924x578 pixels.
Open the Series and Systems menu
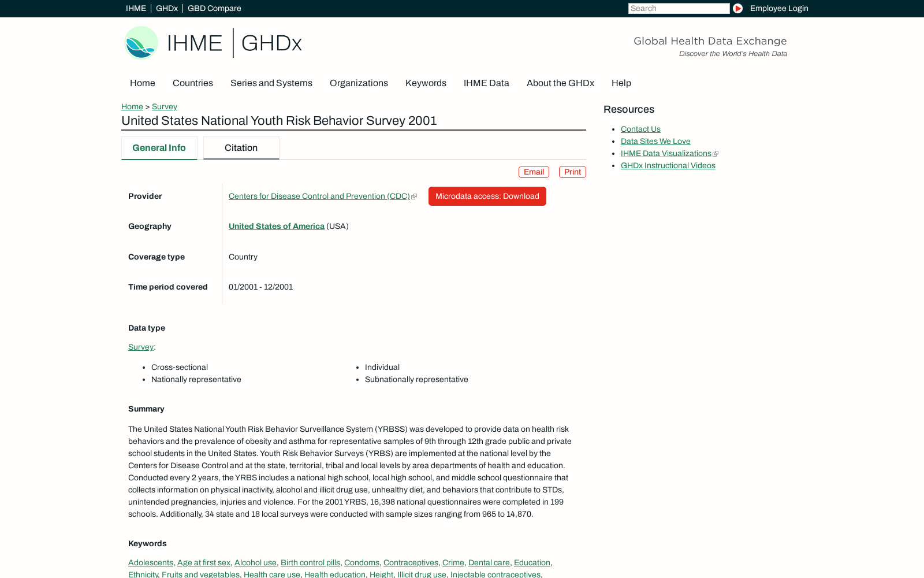coord(271,83)
